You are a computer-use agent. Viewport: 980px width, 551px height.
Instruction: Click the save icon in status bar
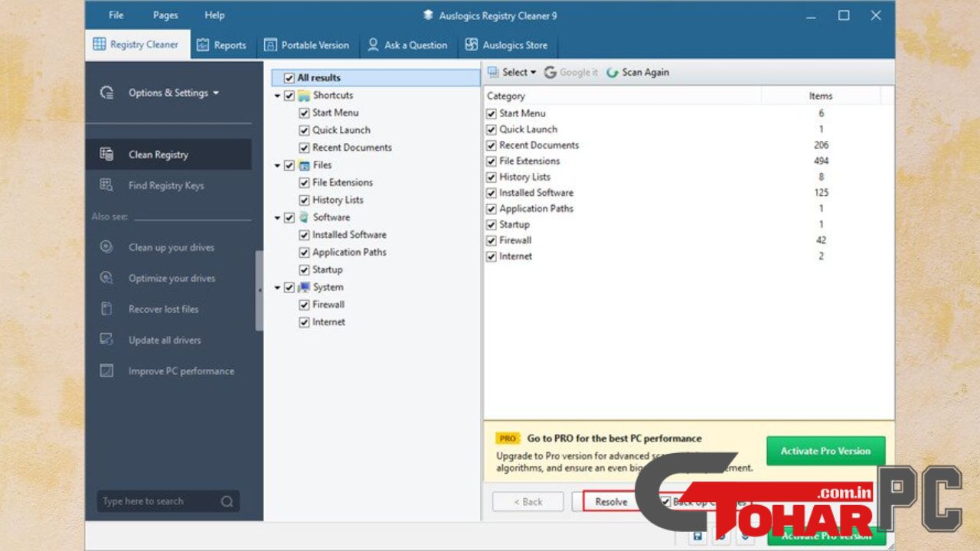[x=697, y=536]
